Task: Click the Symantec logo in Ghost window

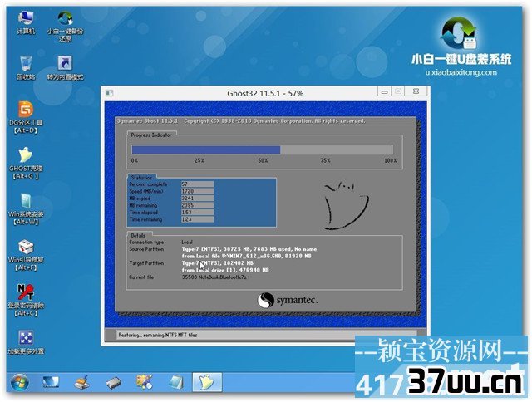Action: [287, 301]
